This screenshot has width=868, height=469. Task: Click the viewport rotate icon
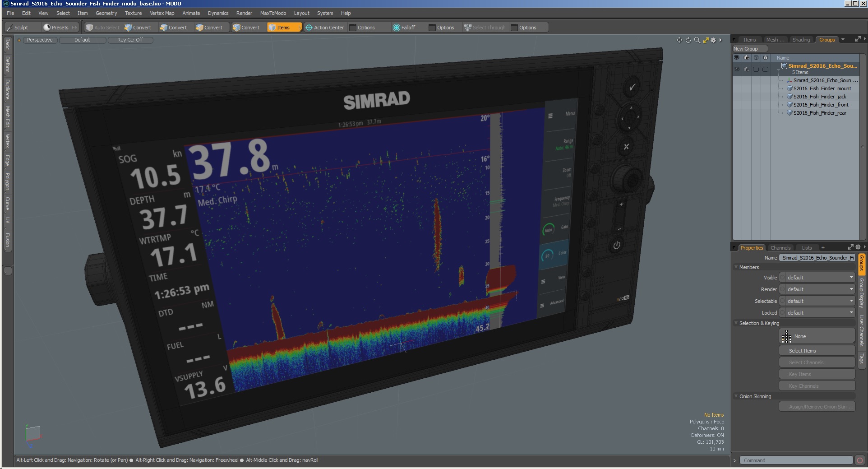click(x=688, y=40)
